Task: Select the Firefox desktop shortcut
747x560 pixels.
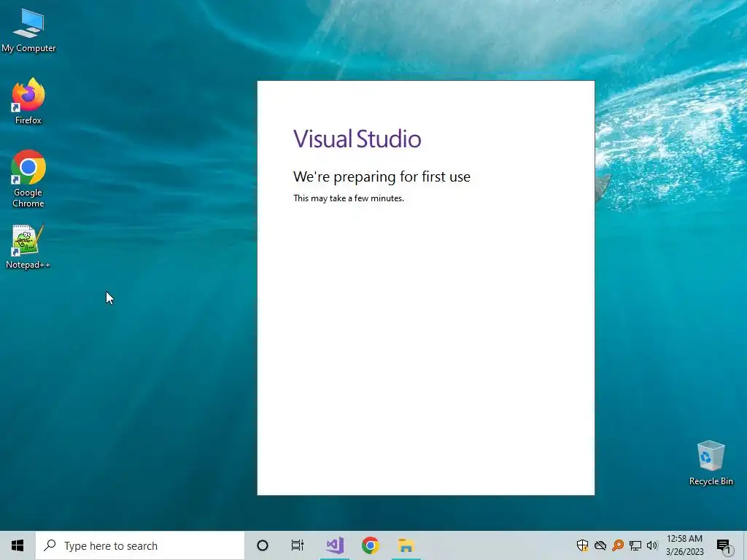Action: 28,101
